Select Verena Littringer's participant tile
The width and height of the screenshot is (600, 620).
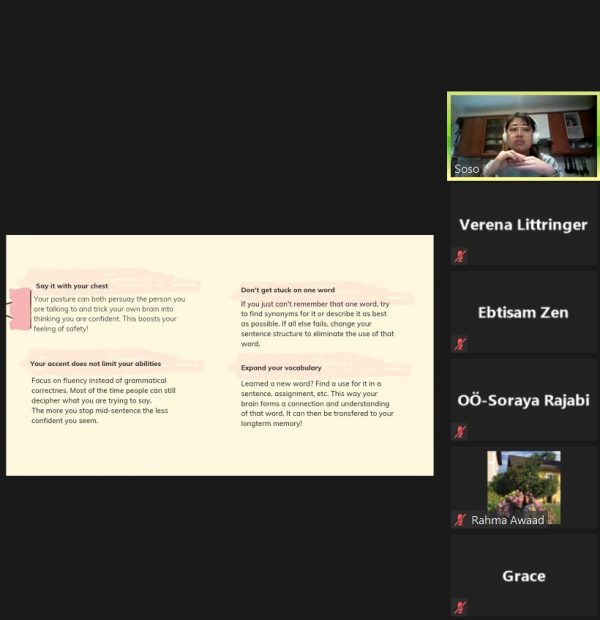coord(523,225)
